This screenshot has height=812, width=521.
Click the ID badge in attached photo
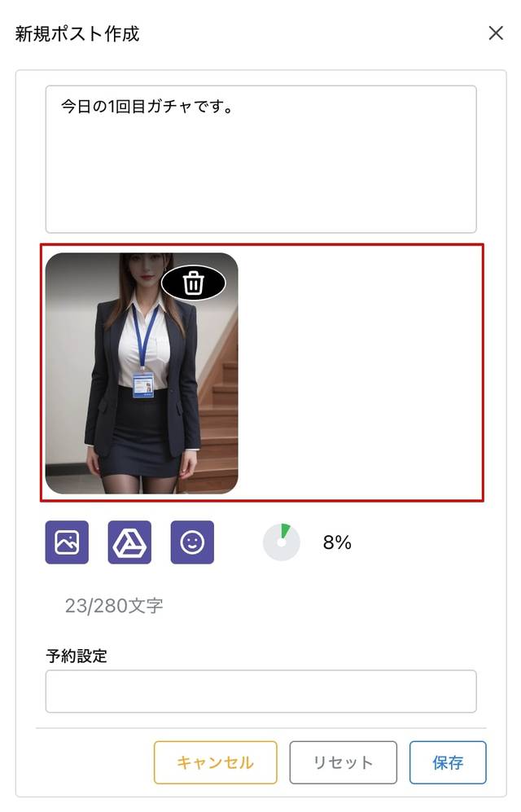[142, 384]
